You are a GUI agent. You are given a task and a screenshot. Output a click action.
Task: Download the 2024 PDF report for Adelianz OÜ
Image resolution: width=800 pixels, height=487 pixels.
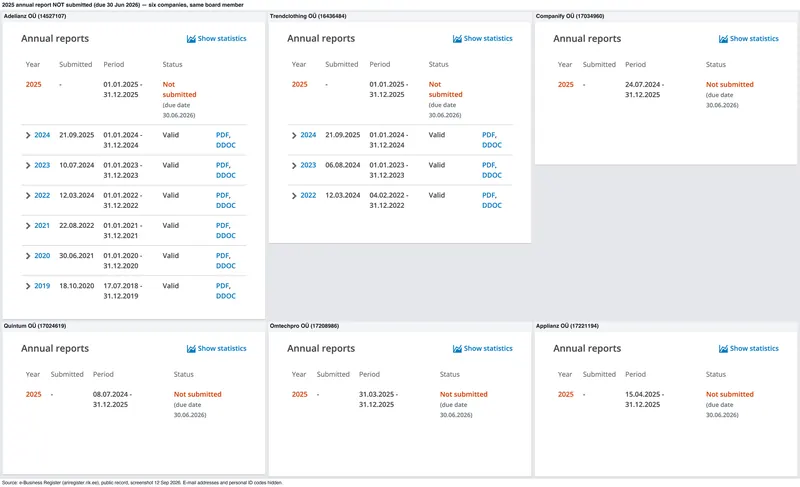pyautogui.click(x=222, y=135)
